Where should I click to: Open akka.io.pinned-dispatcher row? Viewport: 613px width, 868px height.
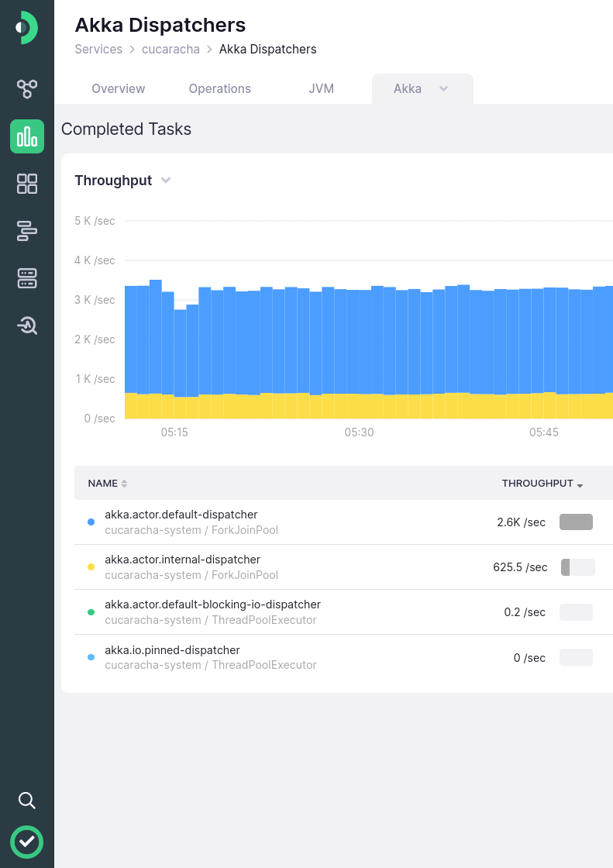click(343, 658)
